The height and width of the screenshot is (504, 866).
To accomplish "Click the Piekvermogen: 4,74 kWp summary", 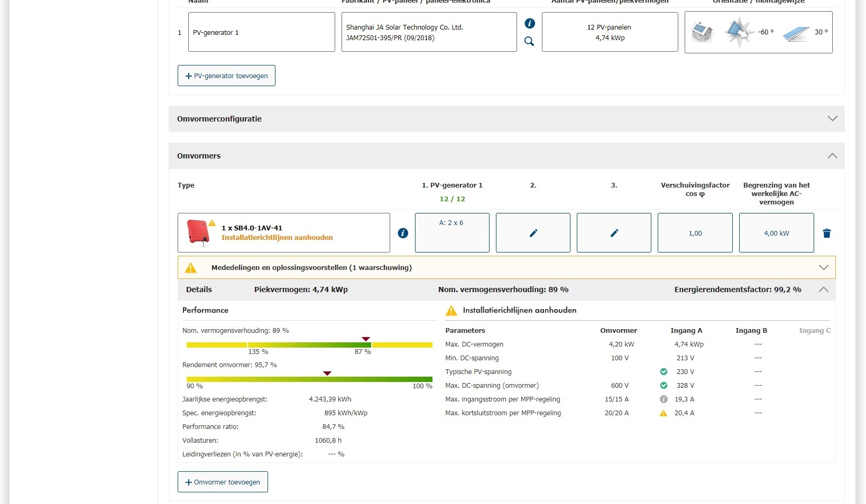I will click(301, 290).
